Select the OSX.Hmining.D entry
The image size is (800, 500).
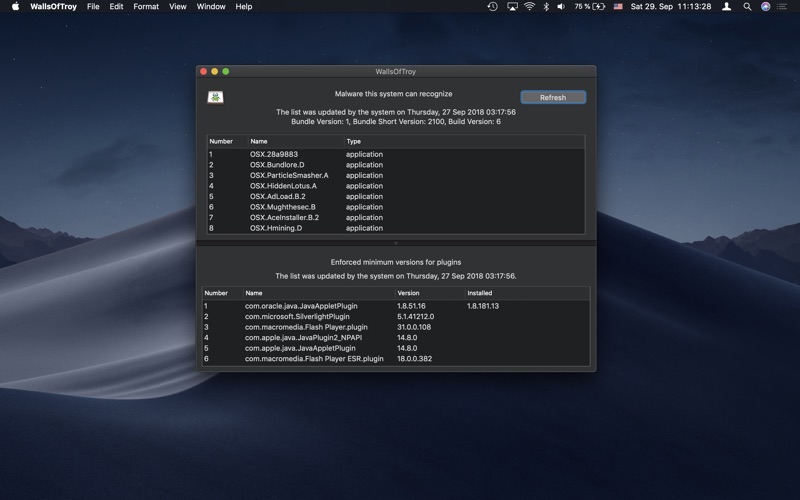[x=396, y=228]
